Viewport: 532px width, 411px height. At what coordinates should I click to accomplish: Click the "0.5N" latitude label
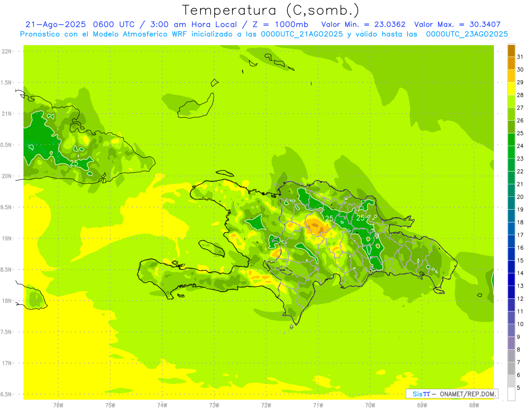click(x=7, y=145)
